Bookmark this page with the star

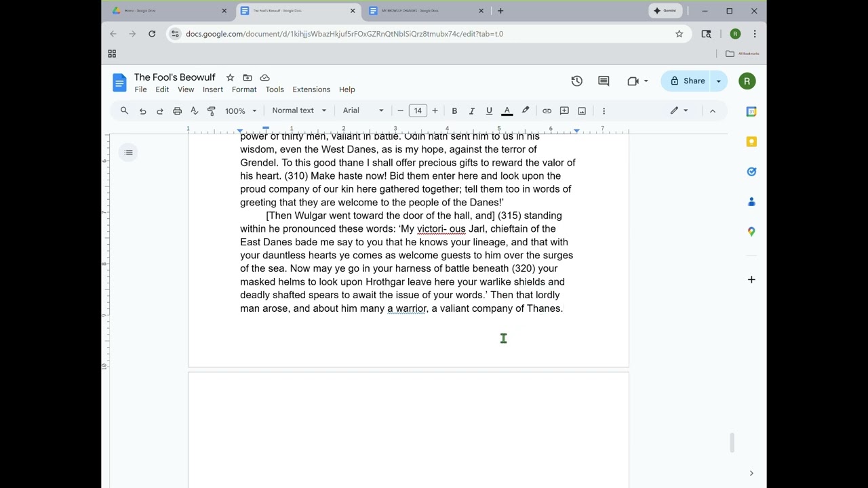(679, 34)
